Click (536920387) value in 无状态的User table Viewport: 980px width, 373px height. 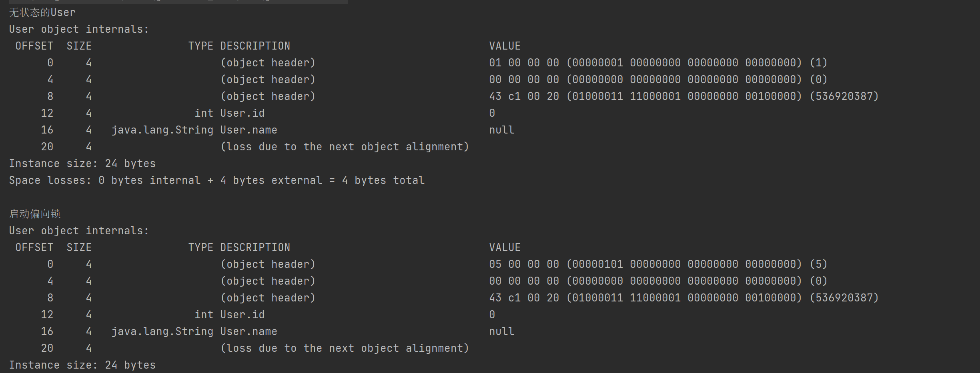coord(844,96)
